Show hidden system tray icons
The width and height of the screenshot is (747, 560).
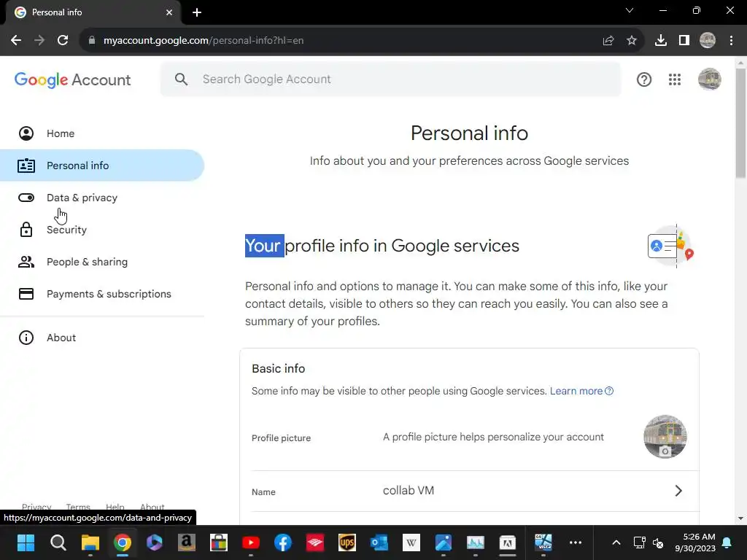coord(616,542)
